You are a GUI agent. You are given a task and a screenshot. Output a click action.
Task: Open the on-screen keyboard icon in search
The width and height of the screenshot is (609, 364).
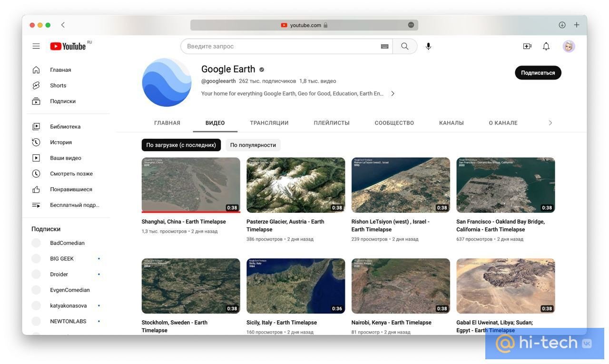click(x=384, y=46)
